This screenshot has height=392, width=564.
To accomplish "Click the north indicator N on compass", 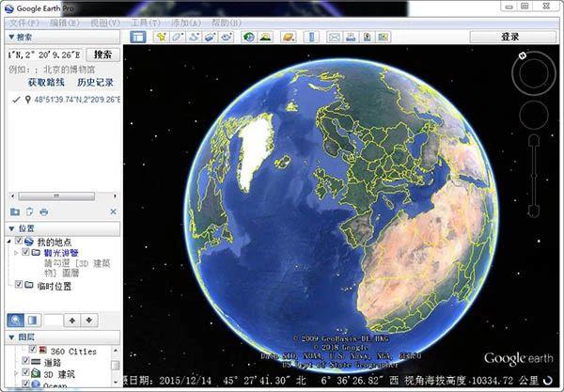I will [x=523, y=55].
